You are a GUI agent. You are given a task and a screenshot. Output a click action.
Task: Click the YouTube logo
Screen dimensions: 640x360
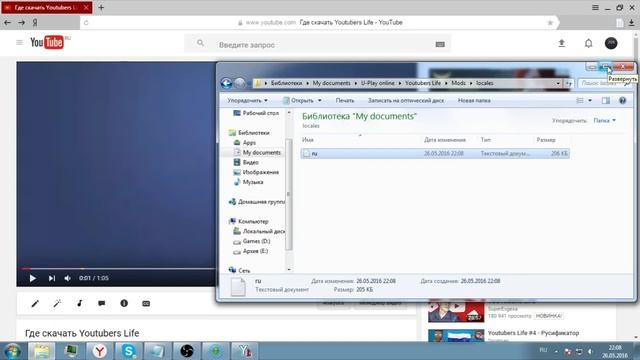pos(47,42)
